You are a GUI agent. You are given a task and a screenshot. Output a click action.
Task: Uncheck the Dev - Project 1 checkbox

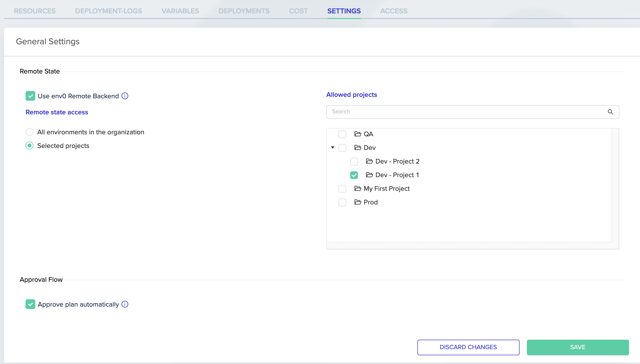coord(354,175)
